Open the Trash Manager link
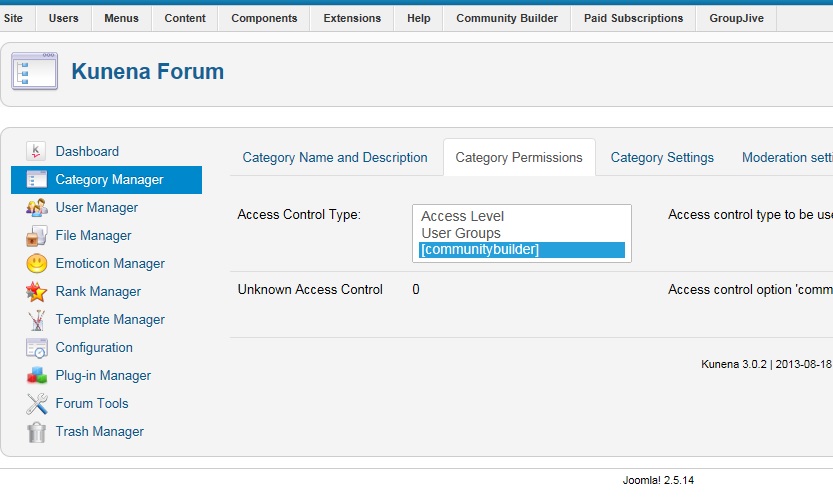This screenshot has height=498, width=833. pos(100,432)
